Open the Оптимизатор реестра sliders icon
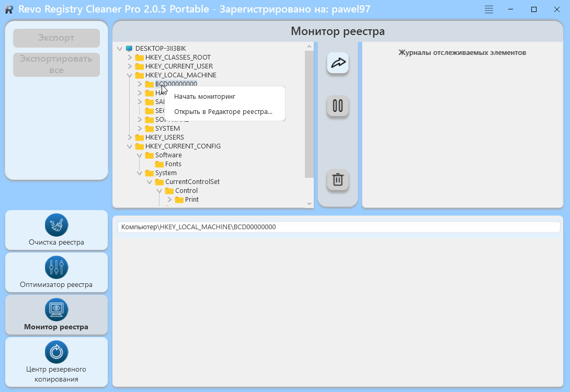The height and width of the screenshot is (392, 570). tap(56, 268)
